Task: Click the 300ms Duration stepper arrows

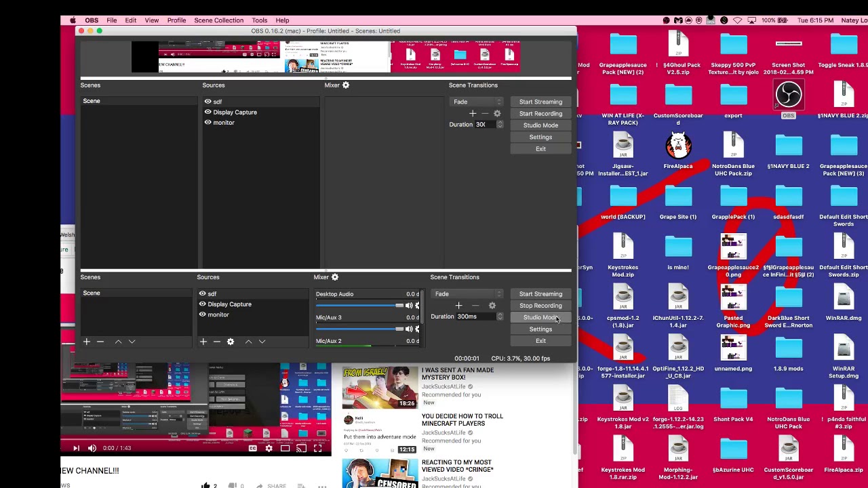Action: point(500,317)
